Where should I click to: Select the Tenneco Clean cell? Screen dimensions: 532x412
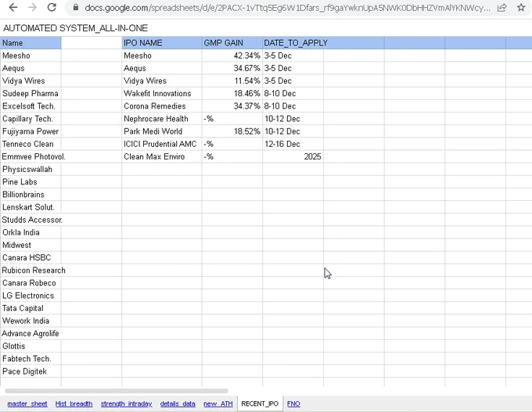tap(31, 144)
